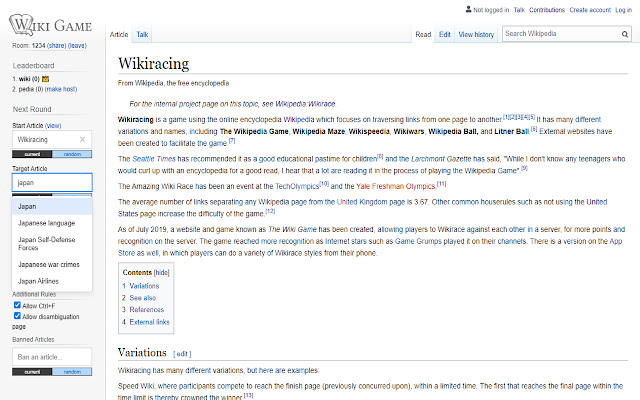This screenshot has width=640, height=400.
Task: Jump to References in Contents
Action: [147, 310]
